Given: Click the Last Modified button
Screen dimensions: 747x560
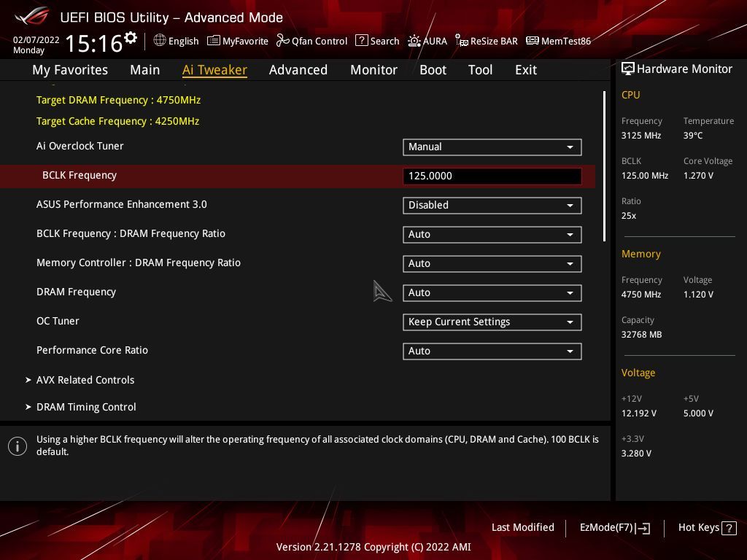Looking at the screenshot, I should [x=522, y=528].
